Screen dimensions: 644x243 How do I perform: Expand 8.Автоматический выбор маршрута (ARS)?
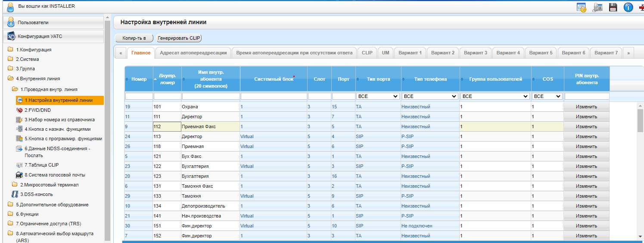pos(10,234)
